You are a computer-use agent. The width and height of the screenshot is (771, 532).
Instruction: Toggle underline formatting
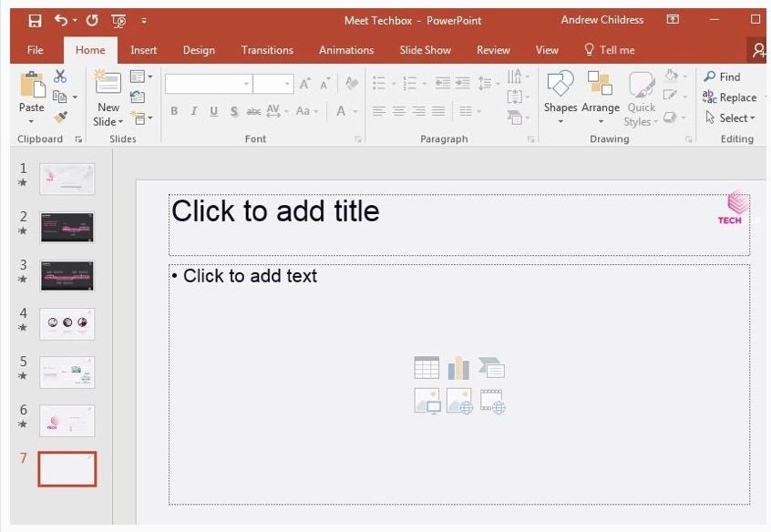[x=213, y=111]
